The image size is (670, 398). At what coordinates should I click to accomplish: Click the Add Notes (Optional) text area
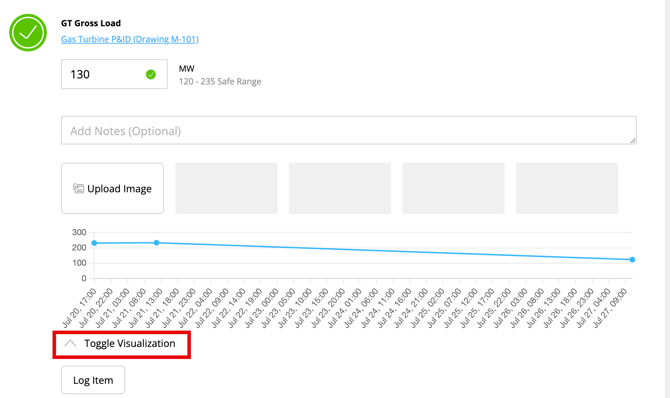[349, 130]
